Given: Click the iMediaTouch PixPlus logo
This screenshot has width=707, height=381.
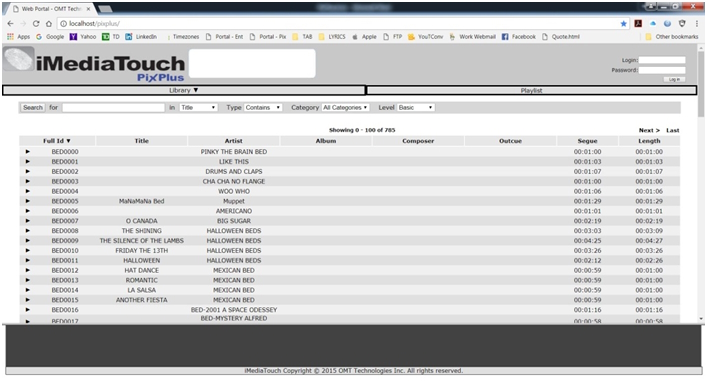Looking at the screenshot, I should tap(94, 65).
